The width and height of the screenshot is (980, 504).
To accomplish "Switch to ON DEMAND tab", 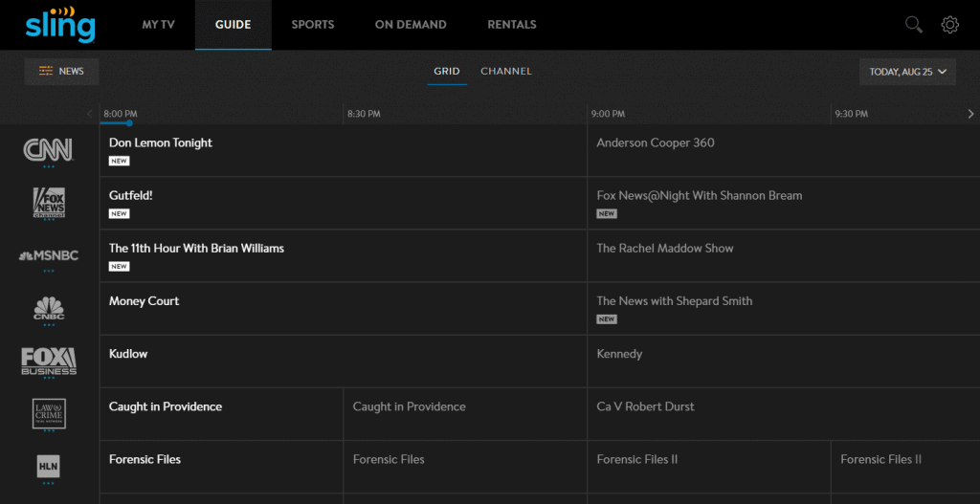I will tap(411, 25).
